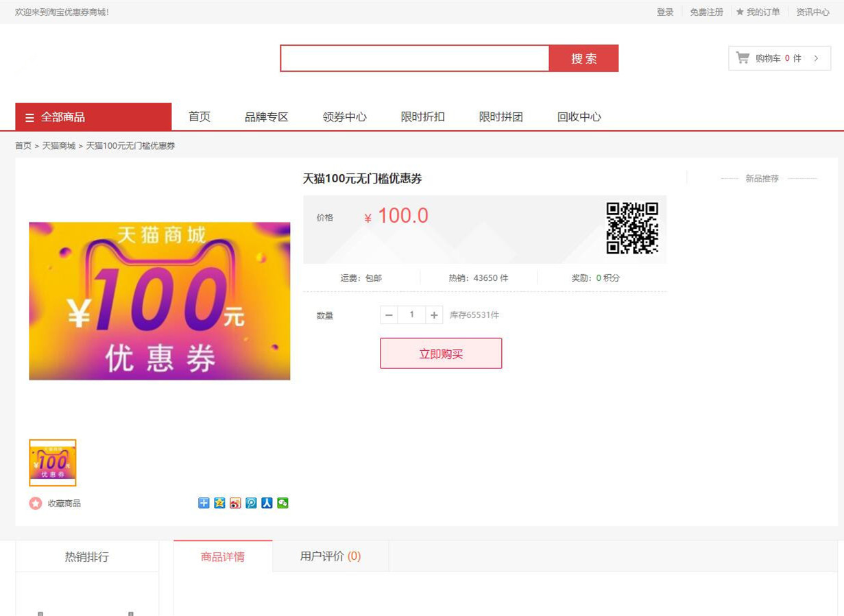Go to 首页 in navigation bar
The width and height of the screenshot is (844, 616).
[x=200, y=116]
